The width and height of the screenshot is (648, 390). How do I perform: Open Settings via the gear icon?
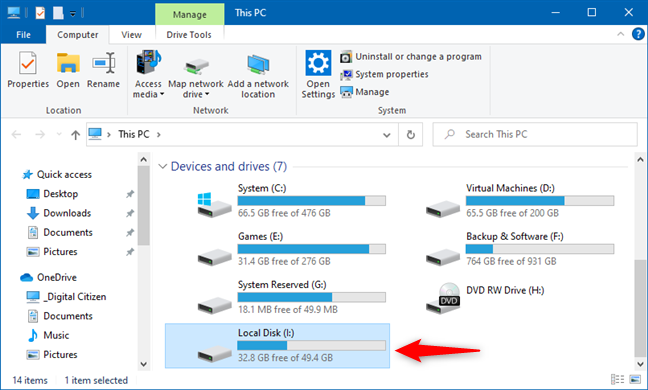pyautogui.click(x=318, y=74)
